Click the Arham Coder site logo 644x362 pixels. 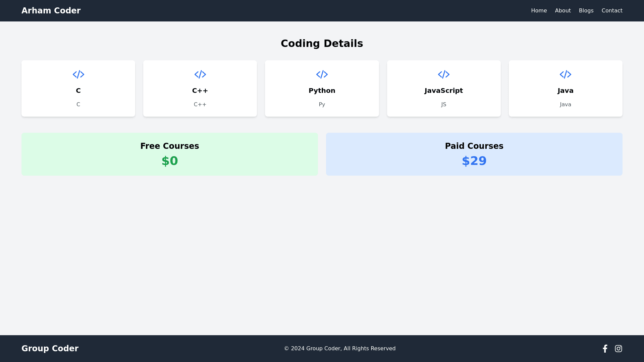(x=51, y=11)
